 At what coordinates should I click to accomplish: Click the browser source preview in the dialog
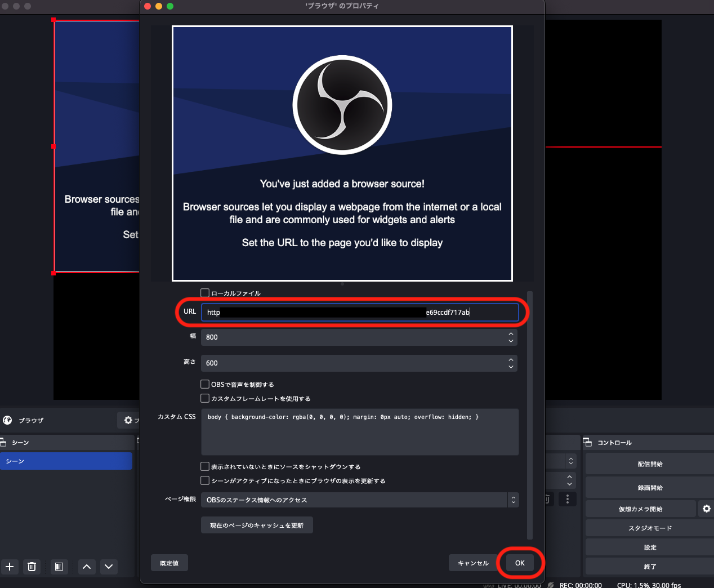click(x=342, y=153)
